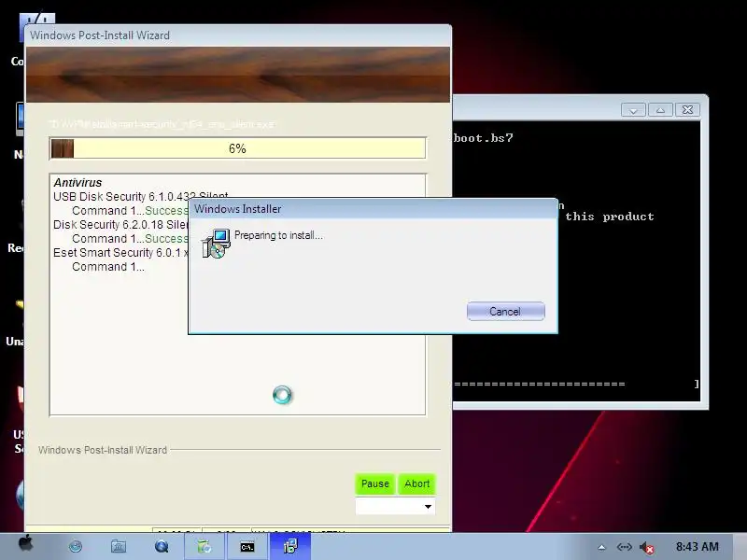Screen dimensions: 747x560
Task: Switch to the command prompt taskbar item
Action: click(x=247, y=547)
